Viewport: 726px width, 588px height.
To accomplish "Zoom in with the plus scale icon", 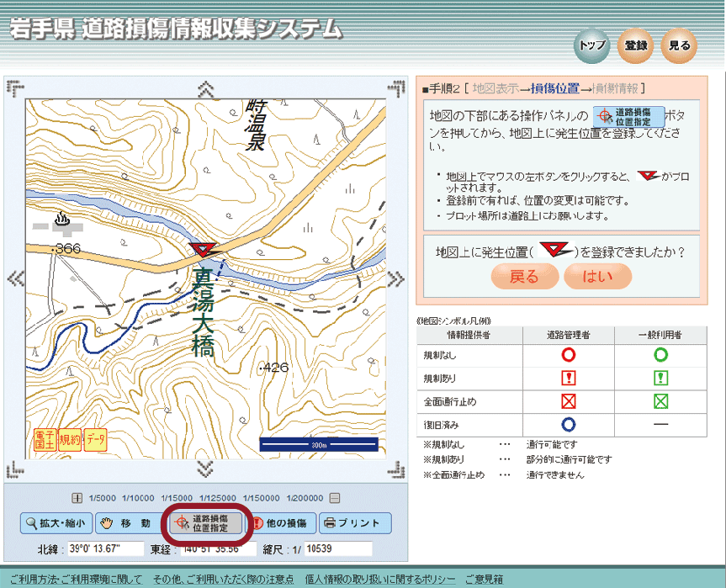I will pyautogui.click(x=77, y=498).
